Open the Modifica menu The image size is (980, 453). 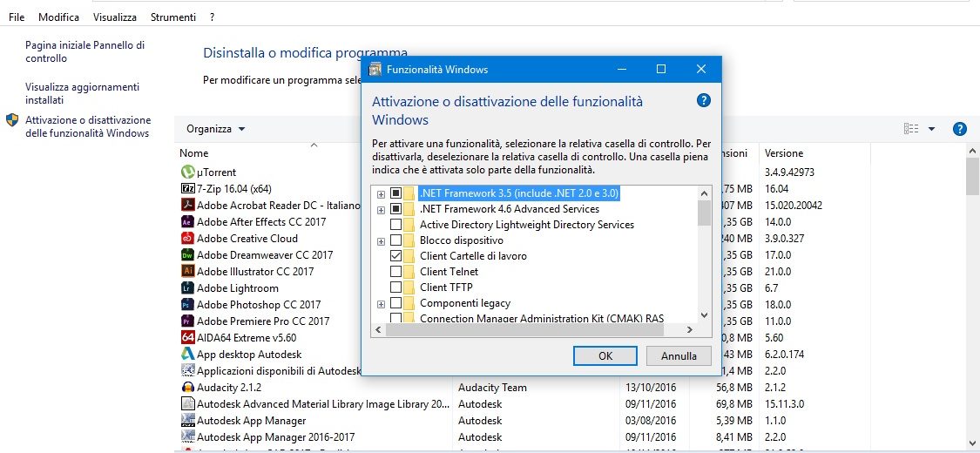[x=58, y=17]
